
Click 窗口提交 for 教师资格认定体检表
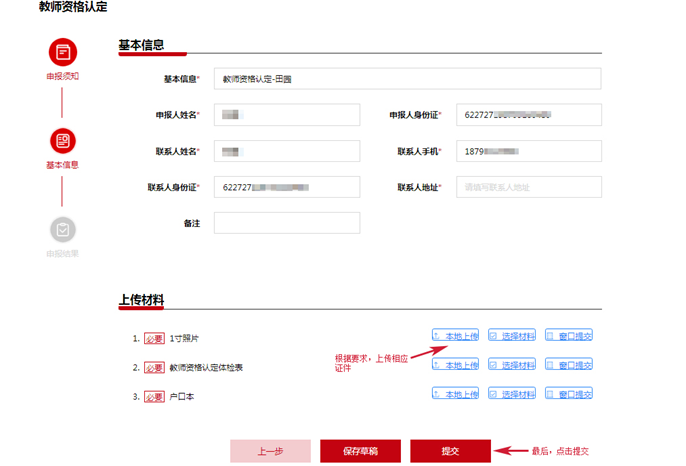click(x=569, y=364)
